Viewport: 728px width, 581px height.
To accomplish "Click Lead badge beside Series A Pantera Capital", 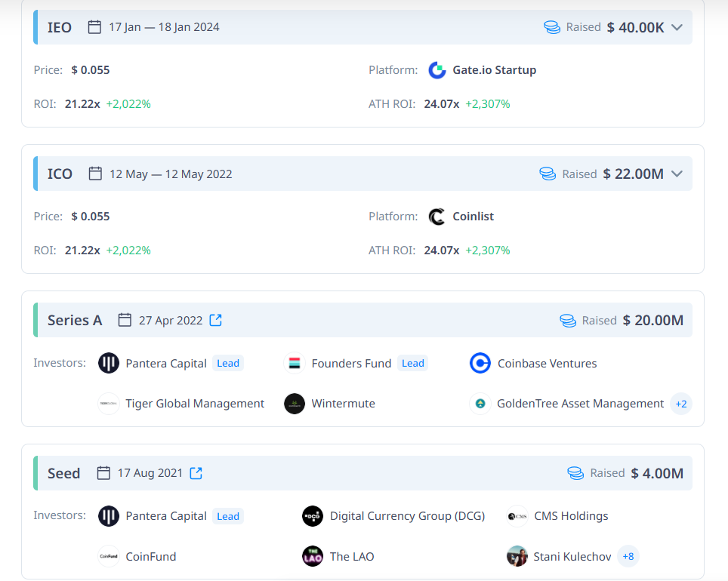I will 228,364.
